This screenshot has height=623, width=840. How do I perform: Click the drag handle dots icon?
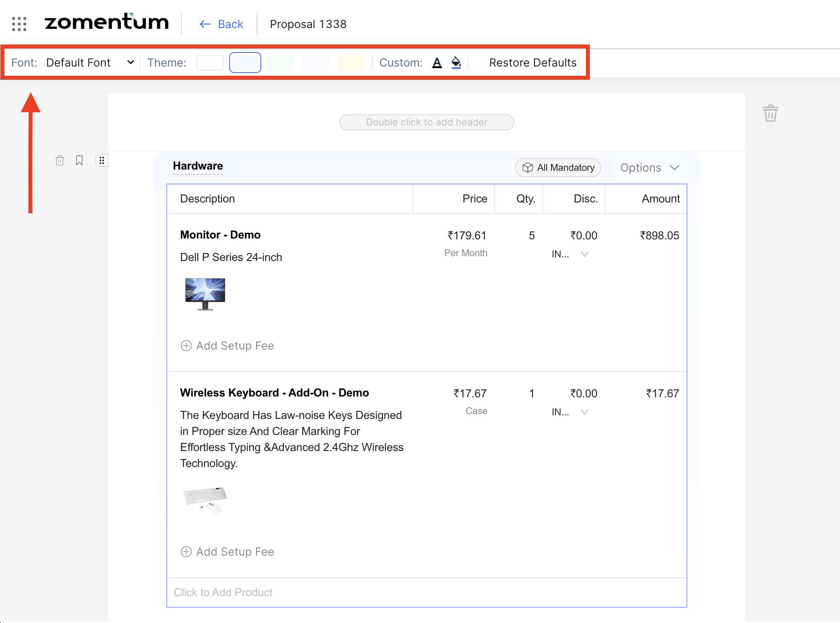coord(102,161)
